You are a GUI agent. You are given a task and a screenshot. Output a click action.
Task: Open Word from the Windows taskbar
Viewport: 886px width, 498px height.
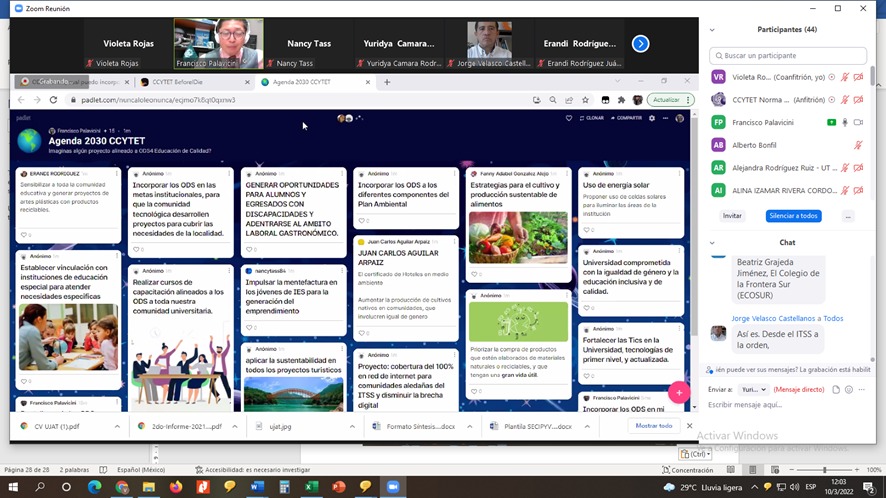click(257, 486)
